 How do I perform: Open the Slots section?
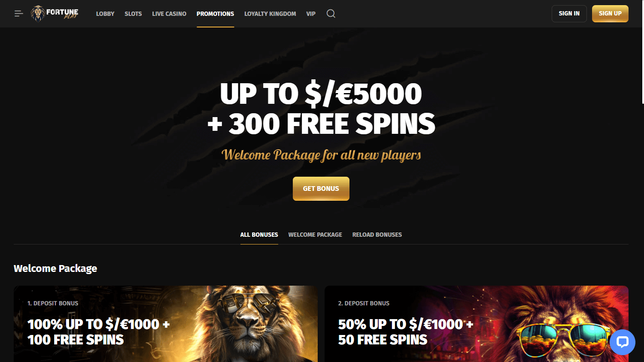(133, 14)
